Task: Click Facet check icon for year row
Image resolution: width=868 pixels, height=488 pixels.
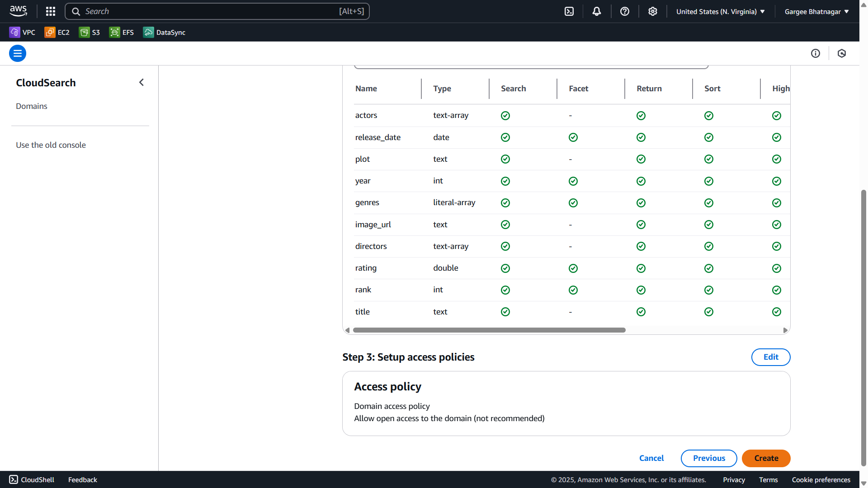Action: click(573, 181)
